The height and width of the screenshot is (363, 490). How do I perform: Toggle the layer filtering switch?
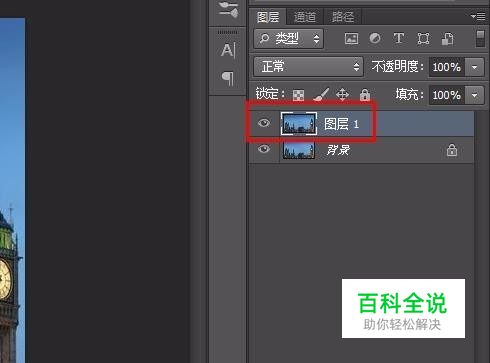(x=480, y=38)
